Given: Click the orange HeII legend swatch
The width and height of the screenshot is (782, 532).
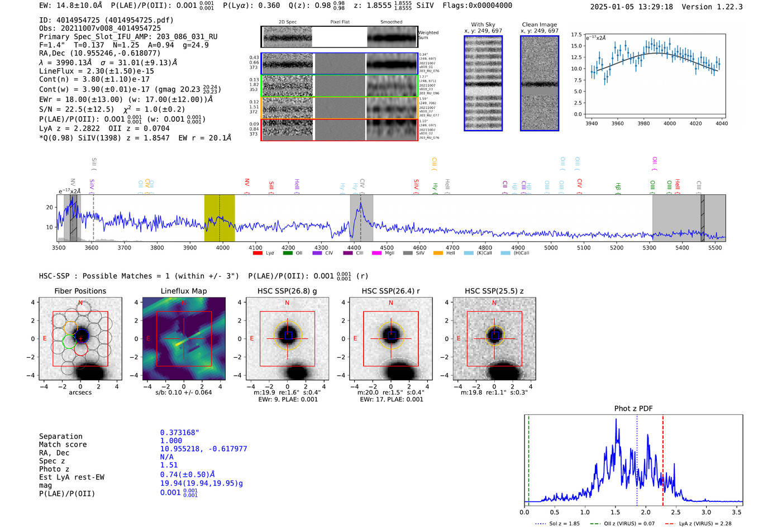Looking at the screenshot, I should (438, 253).
